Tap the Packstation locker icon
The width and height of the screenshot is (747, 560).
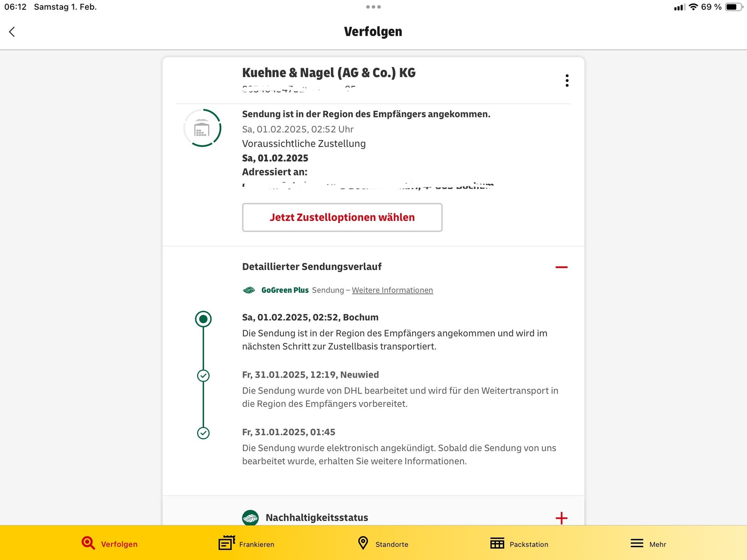497,543
